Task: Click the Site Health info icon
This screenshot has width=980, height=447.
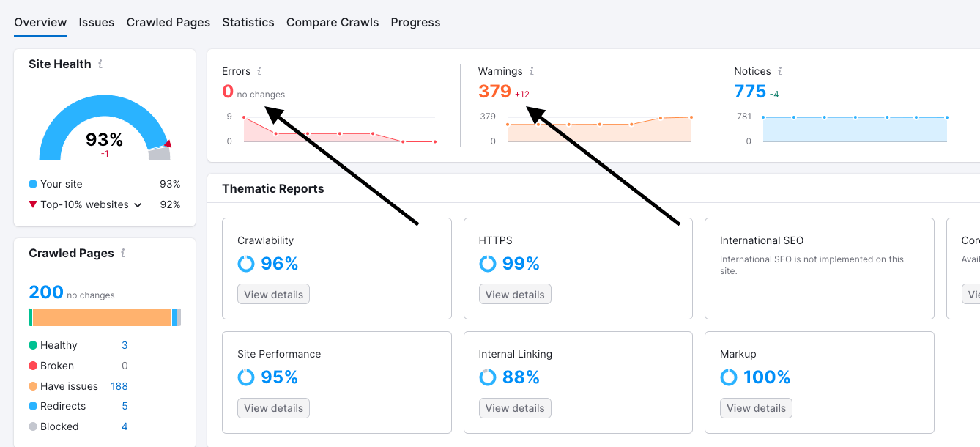Action: [100, 64]
